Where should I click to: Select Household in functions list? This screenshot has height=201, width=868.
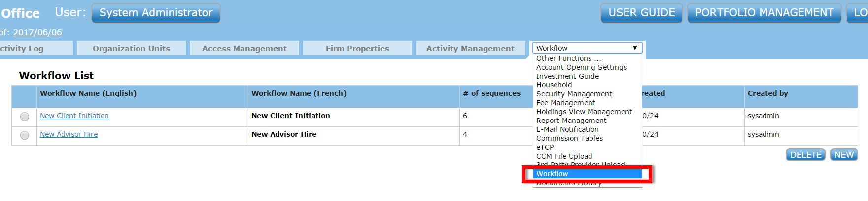point(554,85)
